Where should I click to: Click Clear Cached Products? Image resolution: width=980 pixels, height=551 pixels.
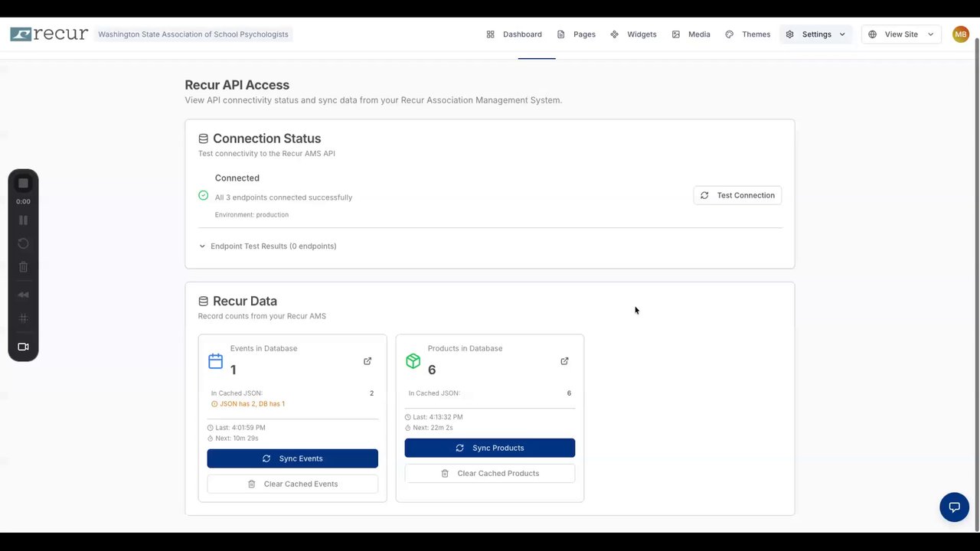point(490,473)
